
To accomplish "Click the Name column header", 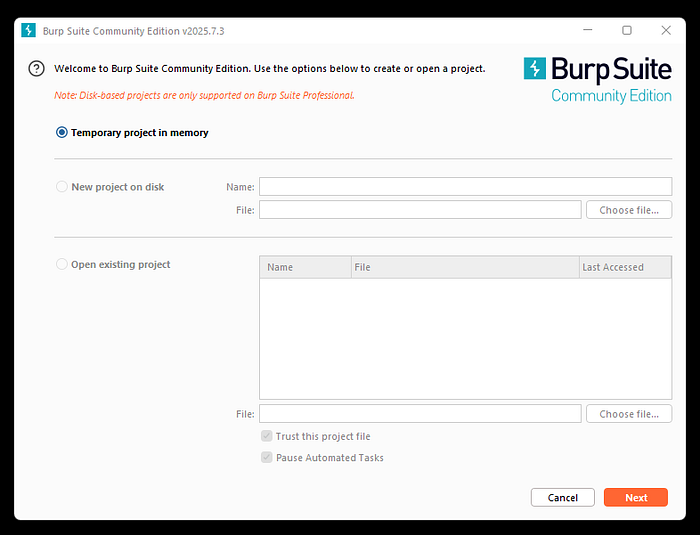I will pyautogui.click(x=305, y=267).
